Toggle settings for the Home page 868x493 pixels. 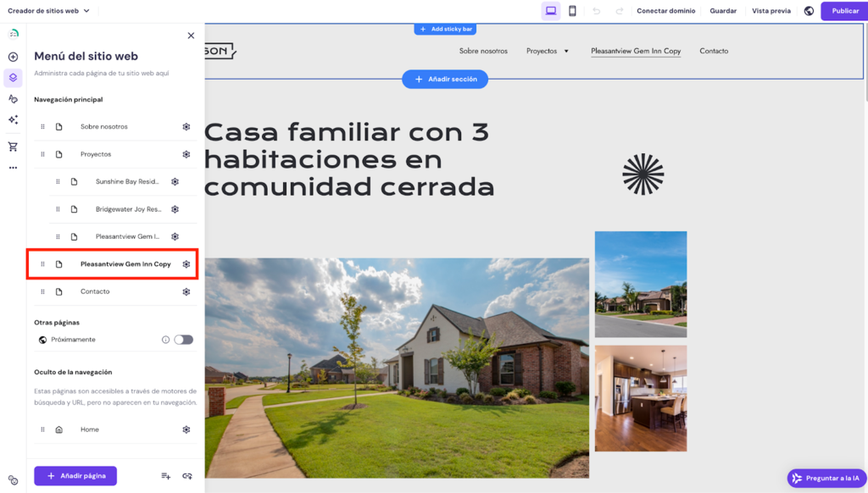pos(186,429)
